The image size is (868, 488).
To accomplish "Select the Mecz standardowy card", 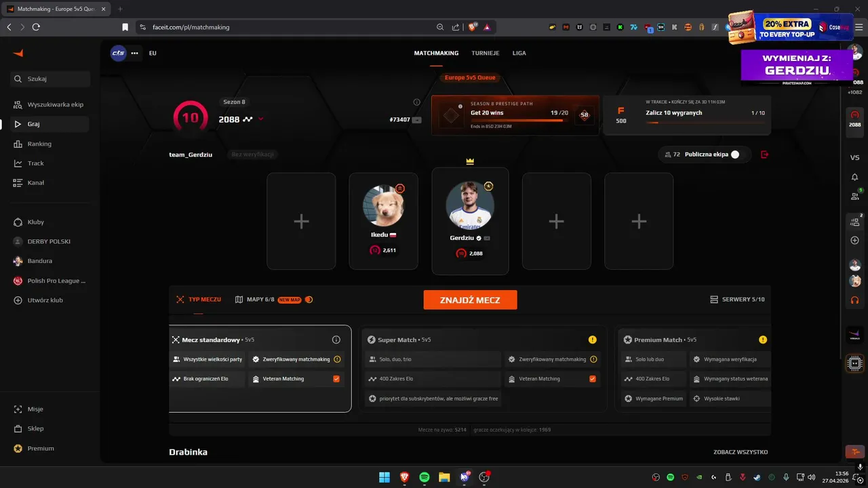I will (260, 369).
